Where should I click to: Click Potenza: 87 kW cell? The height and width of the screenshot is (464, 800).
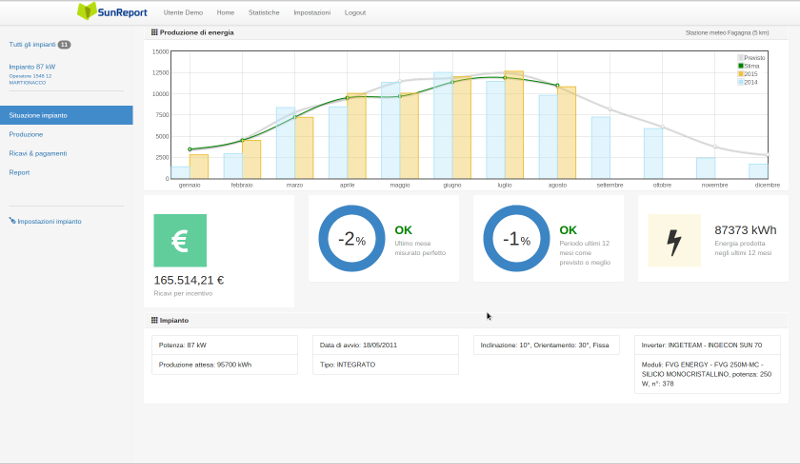pos(224,345)
